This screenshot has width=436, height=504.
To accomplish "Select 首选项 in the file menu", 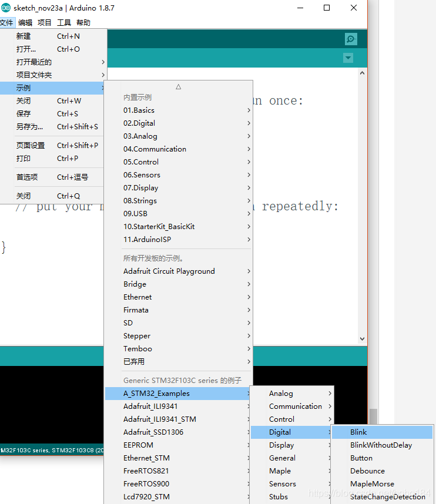I will [x=27, y=177].
